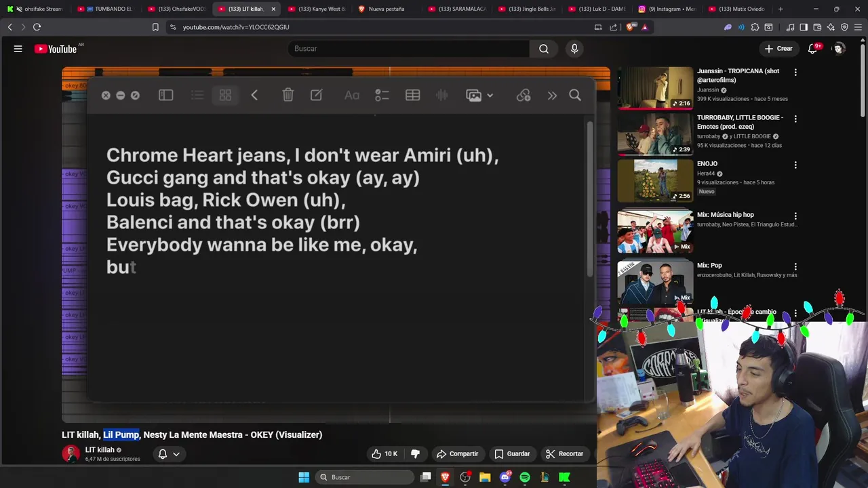Open Spotify from the Windows taskbar

click(525, 477)
